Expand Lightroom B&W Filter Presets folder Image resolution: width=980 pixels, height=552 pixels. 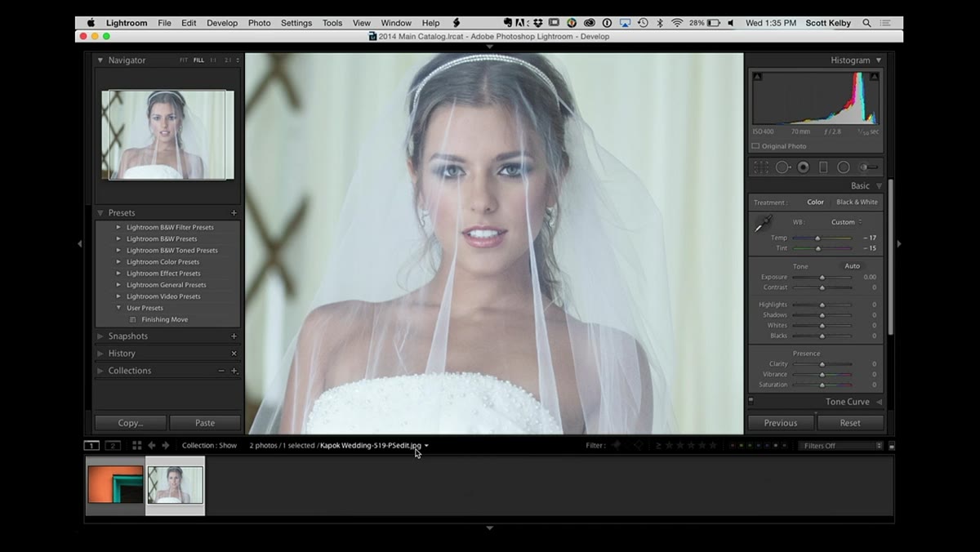click(x=118, y=228)
